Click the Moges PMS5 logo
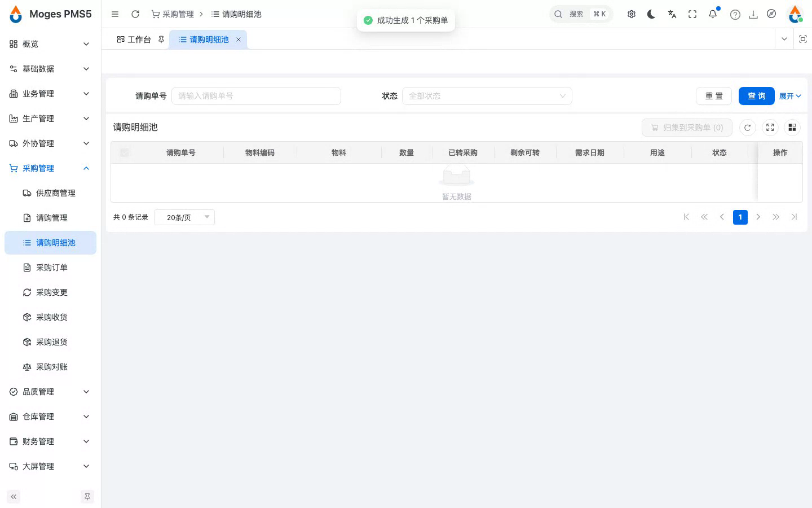This screenshot has width=812, height=508. pyautogui.click(x=51, y=14)
